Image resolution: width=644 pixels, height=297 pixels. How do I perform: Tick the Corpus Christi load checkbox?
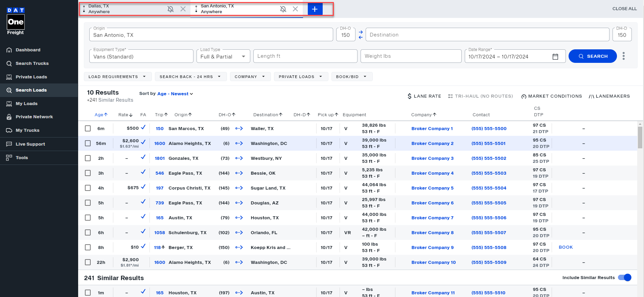click(88, 188)
